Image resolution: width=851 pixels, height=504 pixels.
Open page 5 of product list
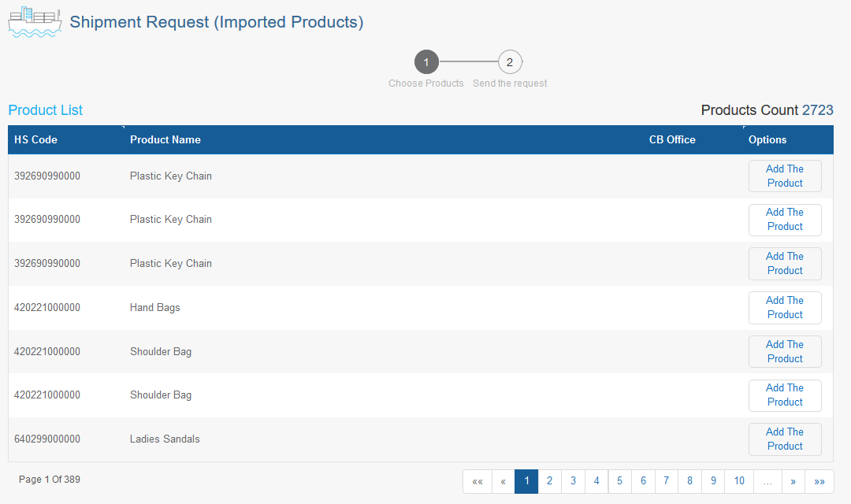620,481
